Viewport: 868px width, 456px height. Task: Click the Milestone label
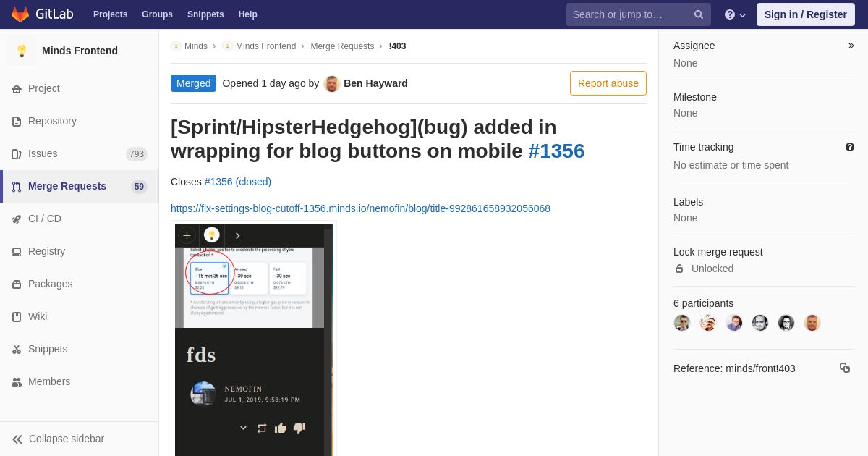[695, 97]
